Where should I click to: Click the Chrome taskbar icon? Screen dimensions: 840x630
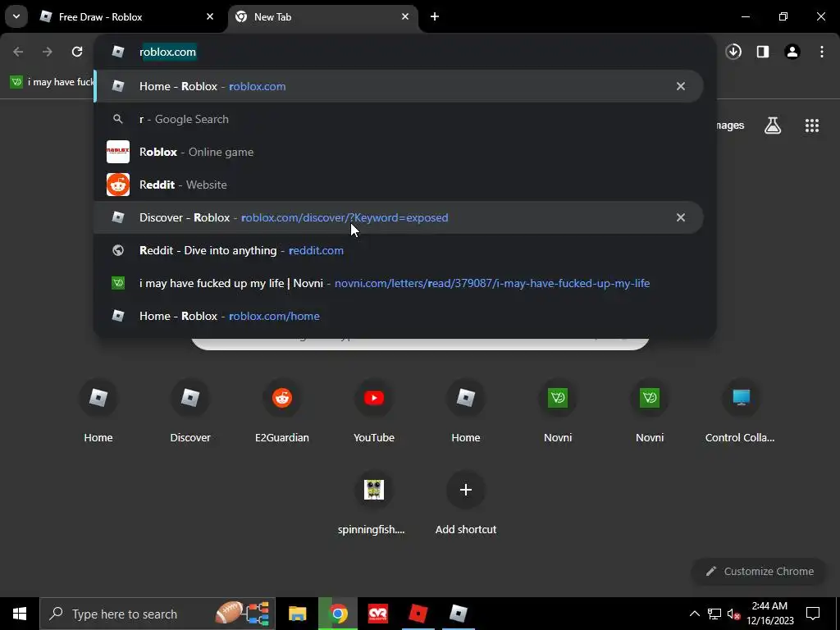tap(337, 614)
